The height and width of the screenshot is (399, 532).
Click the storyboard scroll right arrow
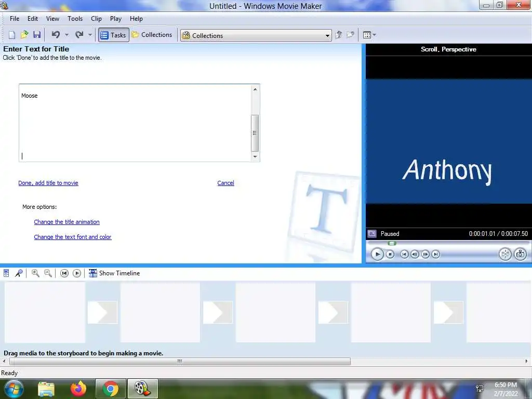(x=527, y=362)
